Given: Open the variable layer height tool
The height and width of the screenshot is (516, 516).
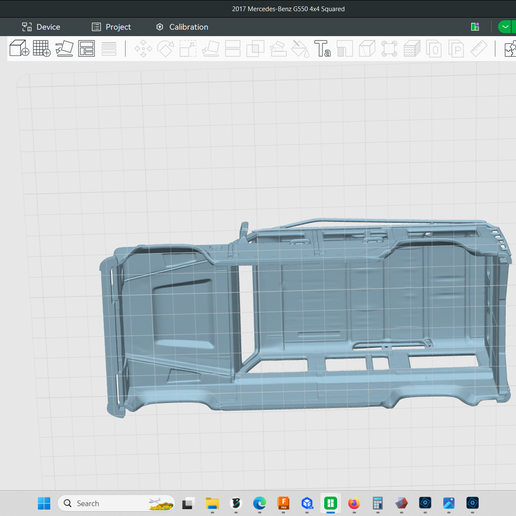Looking at the screenshot, I should pyautogui.click(x=109, y=49).
